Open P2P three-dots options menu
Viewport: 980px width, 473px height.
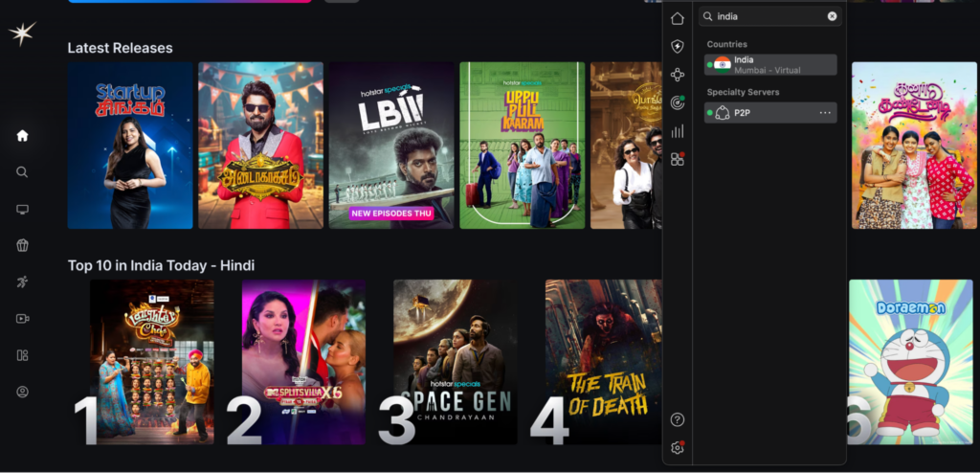[825, 113]
